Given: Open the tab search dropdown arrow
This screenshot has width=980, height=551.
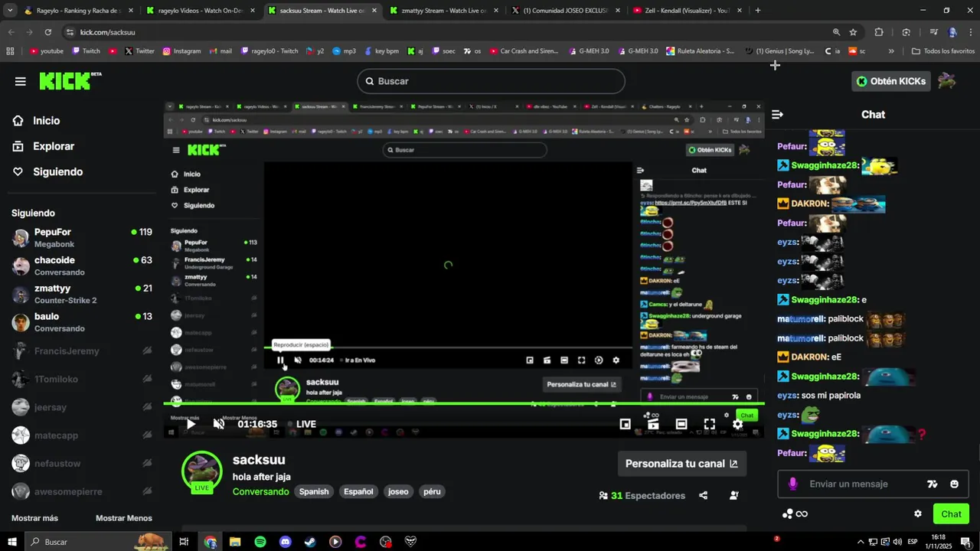Looking at the screenshot, I should tap(9, 11).
